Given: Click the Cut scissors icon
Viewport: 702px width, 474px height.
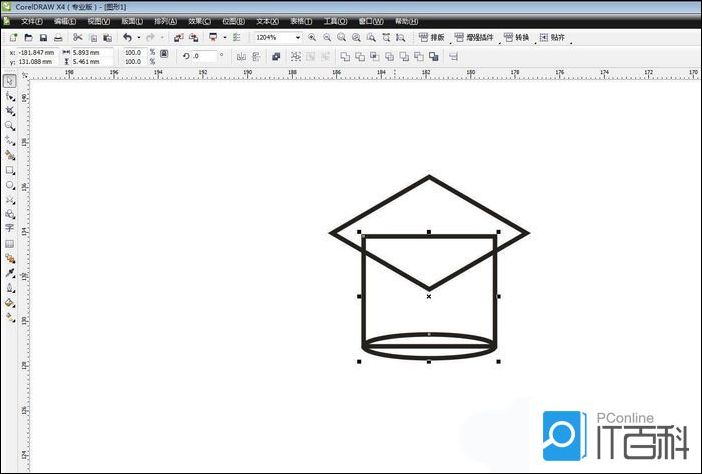Looking at the screenshot, I should point(78,37).
